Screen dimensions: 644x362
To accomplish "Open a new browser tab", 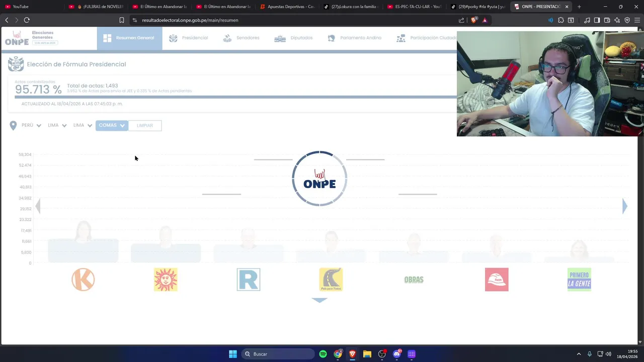I will tap(579, 7).
